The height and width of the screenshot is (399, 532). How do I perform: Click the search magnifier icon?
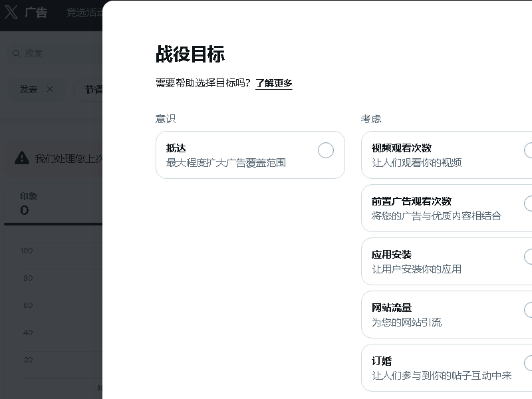point(17,53)
